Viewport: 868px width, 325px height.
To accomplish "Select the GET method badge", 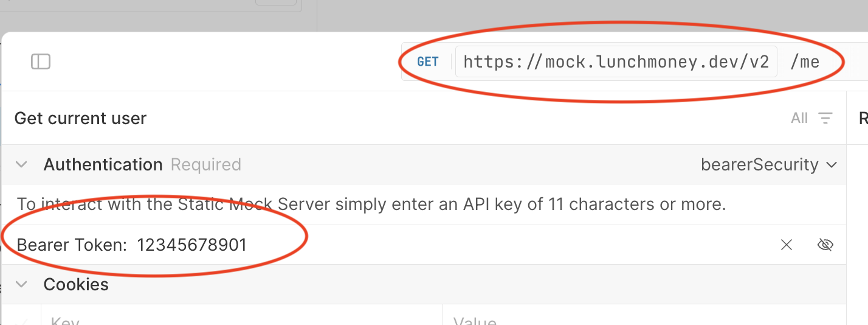I will 428,61.
